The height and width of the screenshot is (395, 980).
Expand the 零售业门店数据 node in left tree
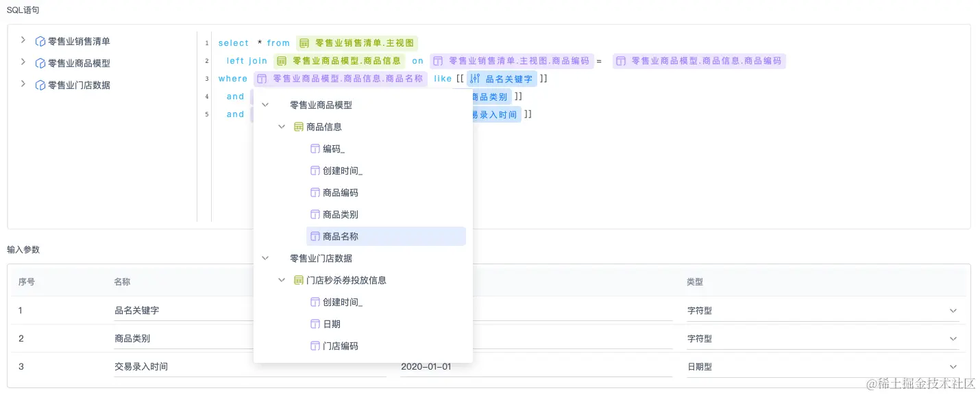coord(23,84)
